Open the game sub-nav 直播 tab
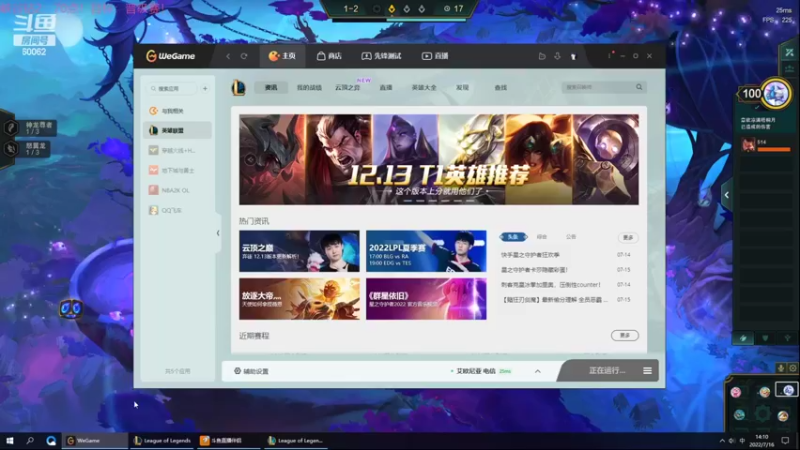800x450 pixels. pos(386,88)
